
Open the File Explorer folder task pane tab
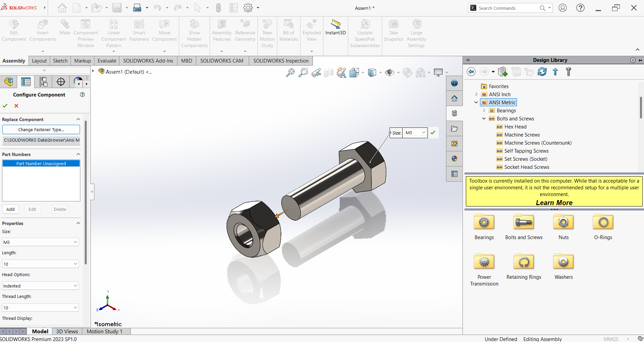(x=454, y=128)
